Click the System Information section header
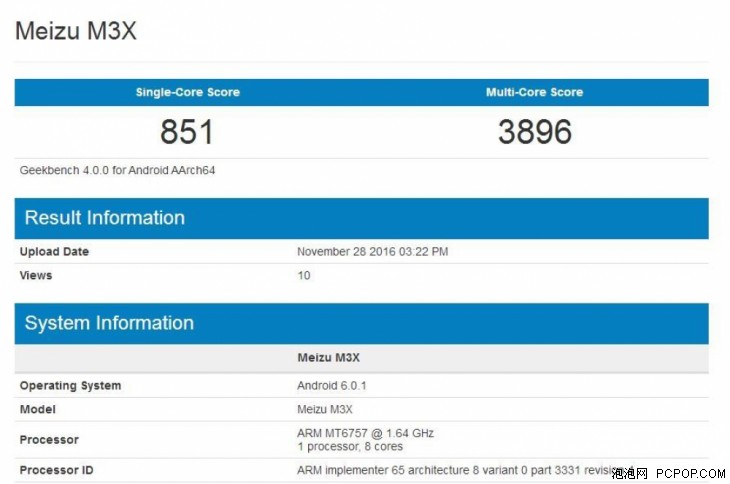The width and height of the screenshot is (730, 484). pos(109,323)
